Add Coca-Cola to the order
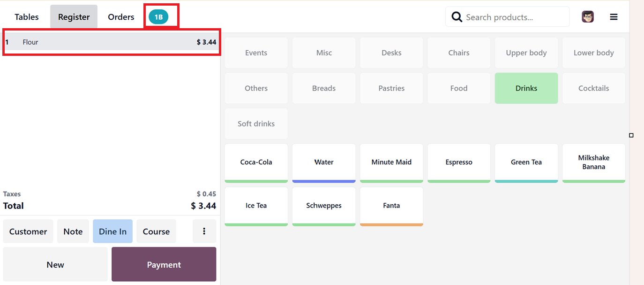 (x=256, y=162)
